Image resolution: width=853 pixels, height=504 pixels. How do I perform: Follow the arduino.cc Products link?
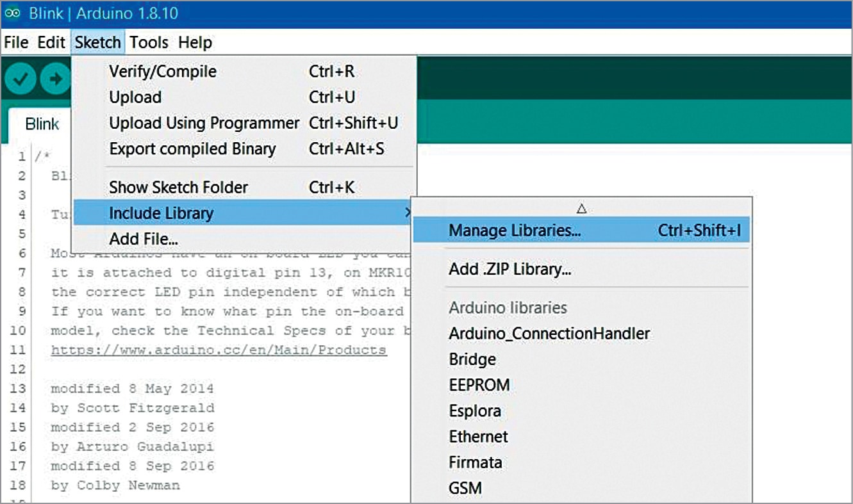tap(219, 350)
